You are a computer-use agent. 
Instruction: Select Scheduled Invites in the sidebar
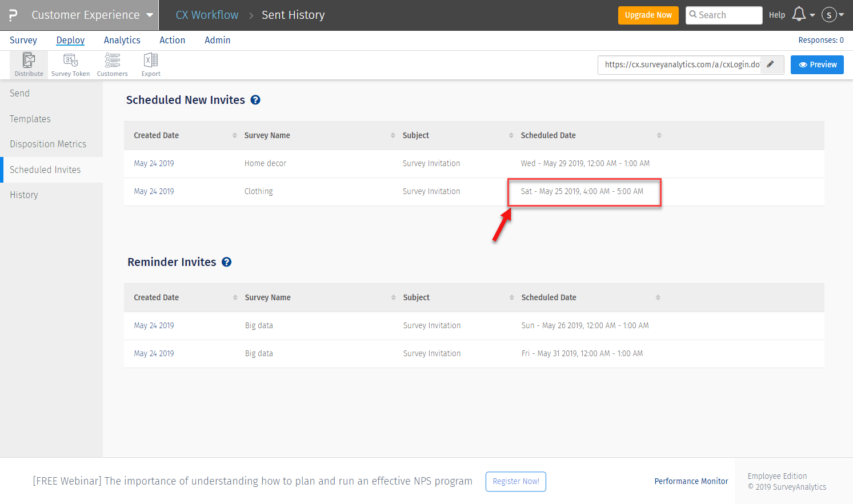click(51, 170)
